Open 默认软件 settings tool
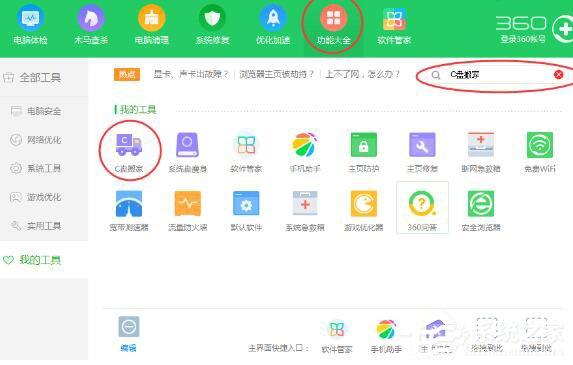Image resolution: width=573 pixels, height=365 pixels. [x=246, y=211]
